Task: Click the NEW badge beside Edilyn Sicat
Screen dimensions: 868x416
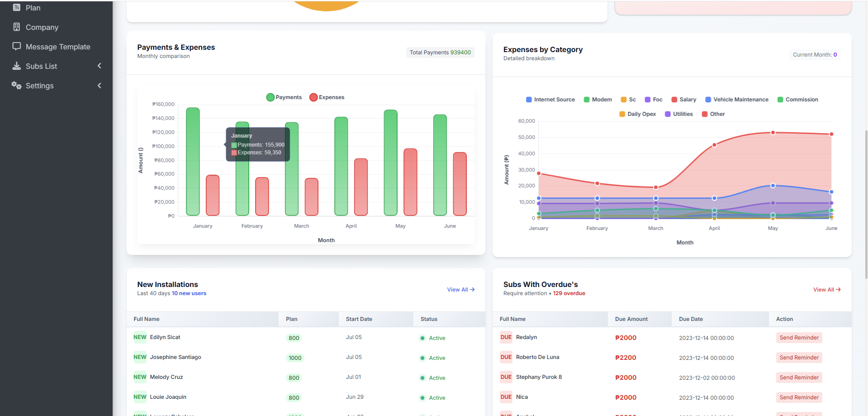Action: 140,337
